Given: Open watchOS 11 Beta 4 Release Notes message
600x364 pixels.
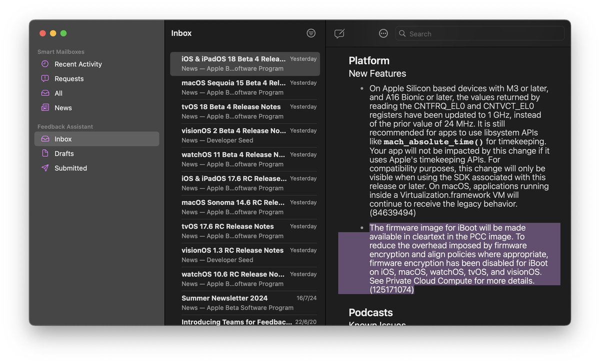Looking at the screenshot, I should [245, 159].
